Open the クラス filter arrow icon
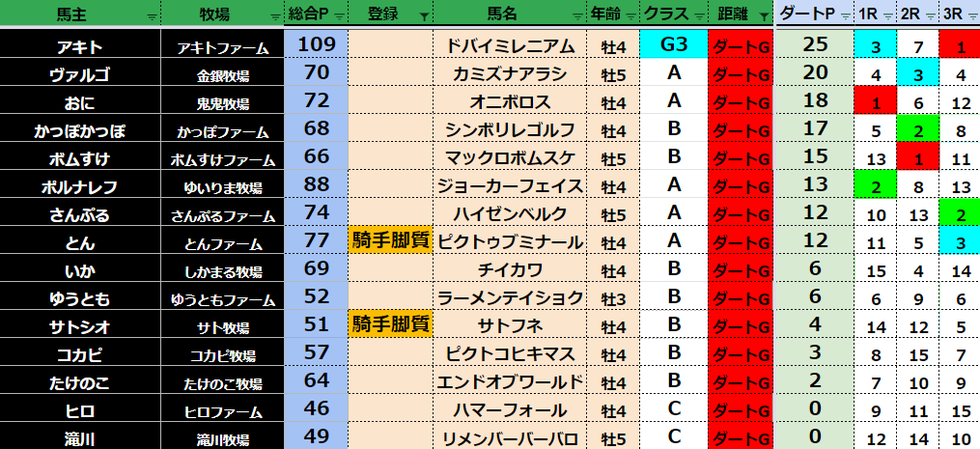The width and height of the screenshot is (980, 449). click(x=700, y=16)
